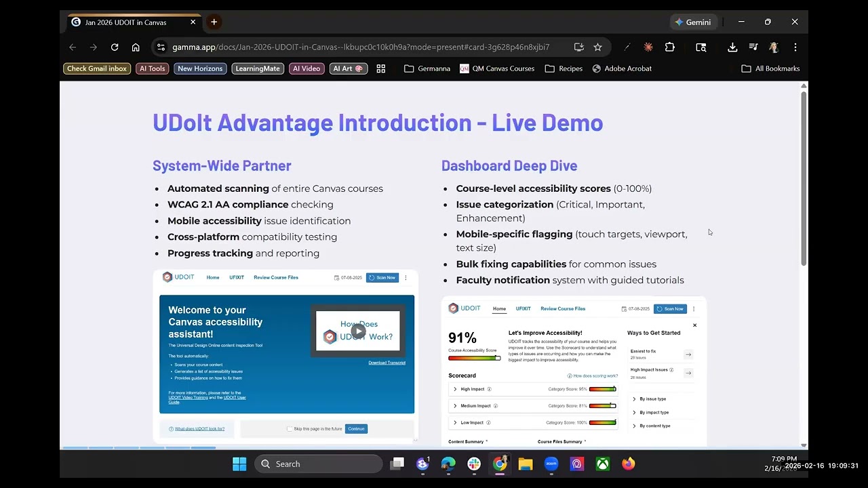Open a new tab with the plus button
The image size is (868, 488).
coord(214,22)
